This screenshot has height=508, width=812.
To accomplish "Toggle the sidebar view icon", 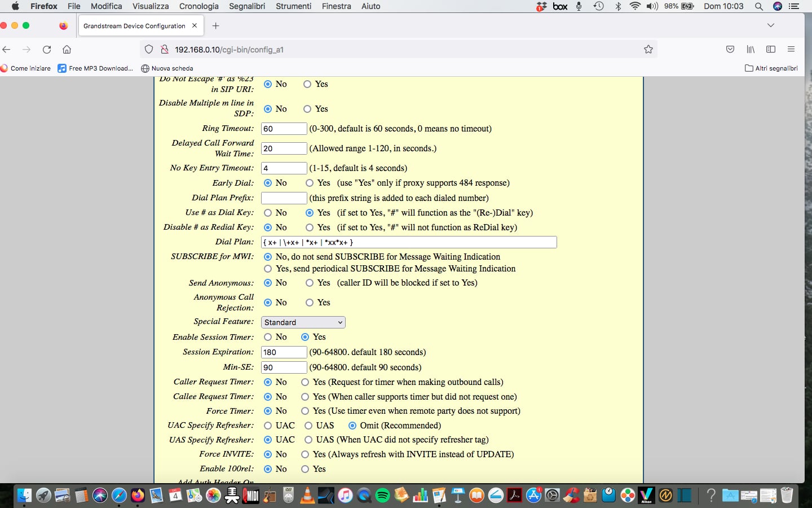I will [771, 50].
